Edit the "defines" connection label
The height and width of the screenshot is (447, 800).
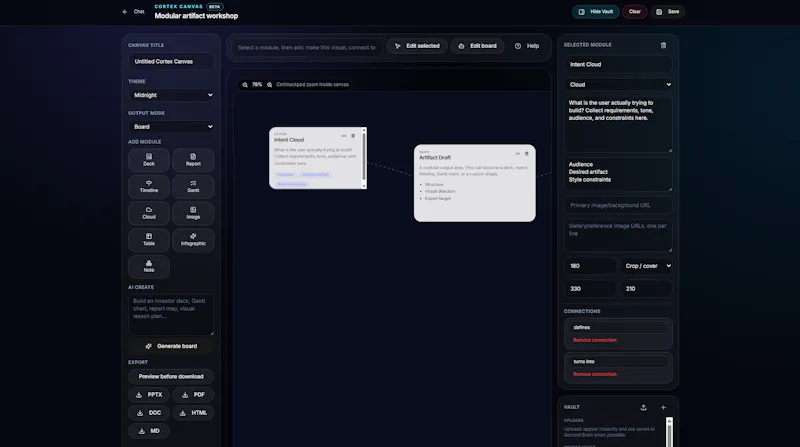(618, 328)
